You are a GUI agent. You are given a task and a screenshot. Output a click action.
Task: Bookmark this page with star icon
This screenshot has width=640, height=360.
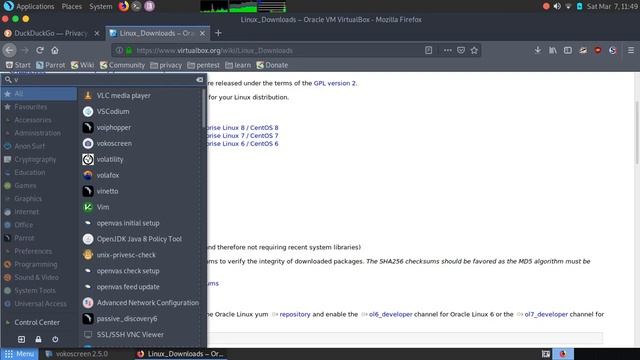pos(474,50)
